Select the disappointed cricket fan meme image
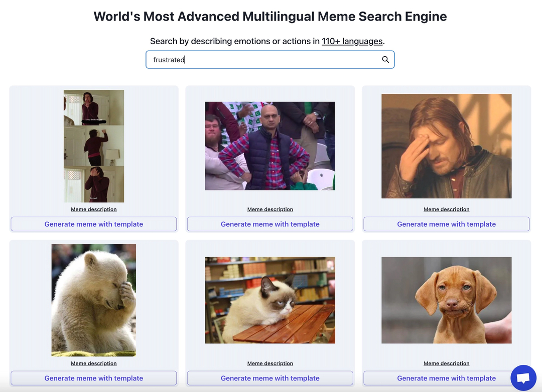This screenshot has width=542, height=392. click(x=270, y=146)
